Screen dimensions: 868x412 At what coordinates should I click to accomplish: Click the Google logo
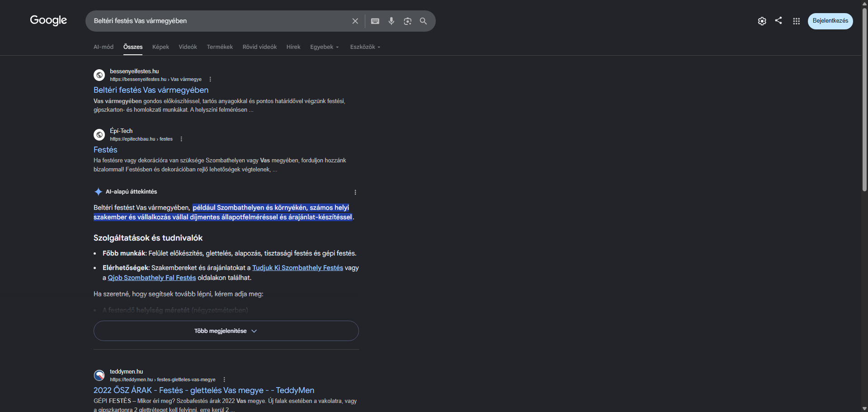click(48, 20)
